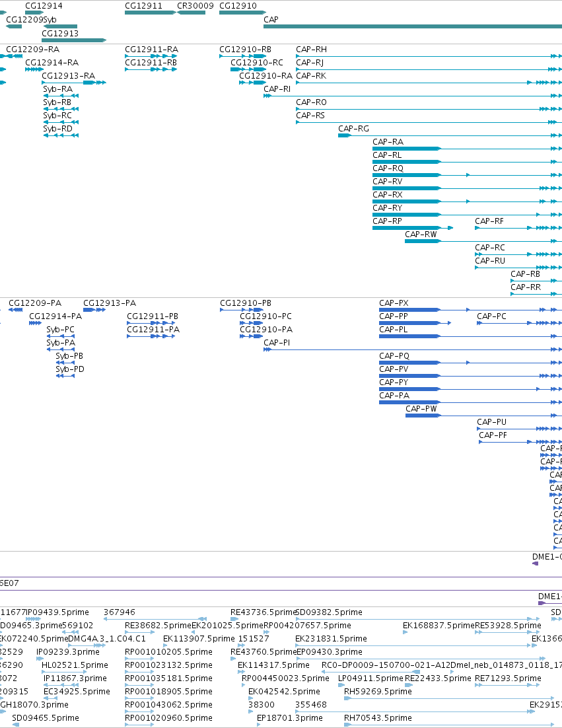562x728 pixels.
Task: Click the CAP gene span bar
Action: point(413,26)
